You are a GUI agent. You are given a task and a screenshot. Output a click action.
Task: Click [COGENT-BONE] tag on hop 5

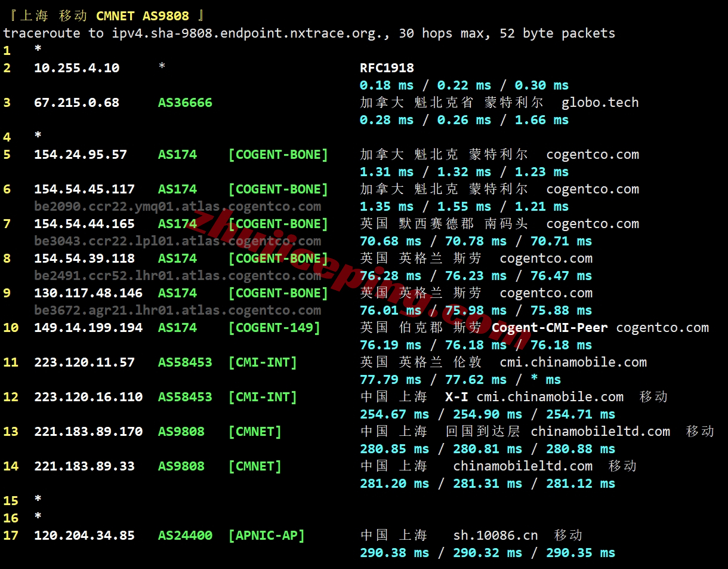click(x=278, y=155)
